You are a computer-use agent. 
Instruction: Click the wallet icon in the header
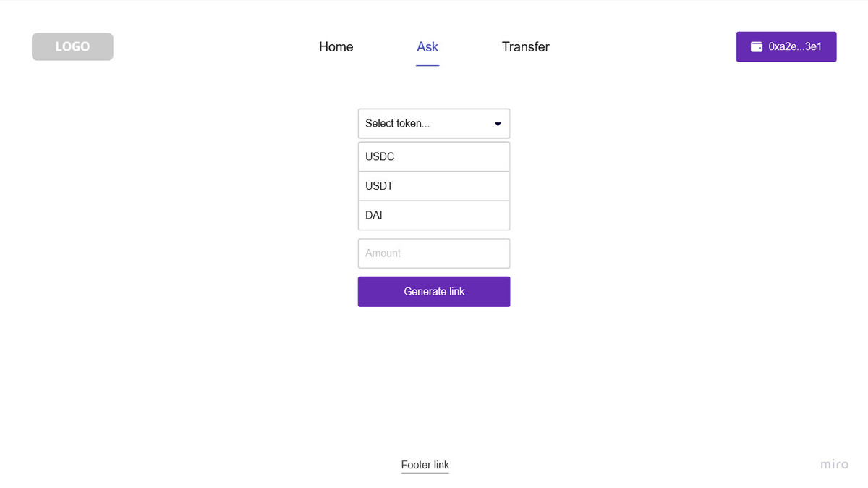757,47
